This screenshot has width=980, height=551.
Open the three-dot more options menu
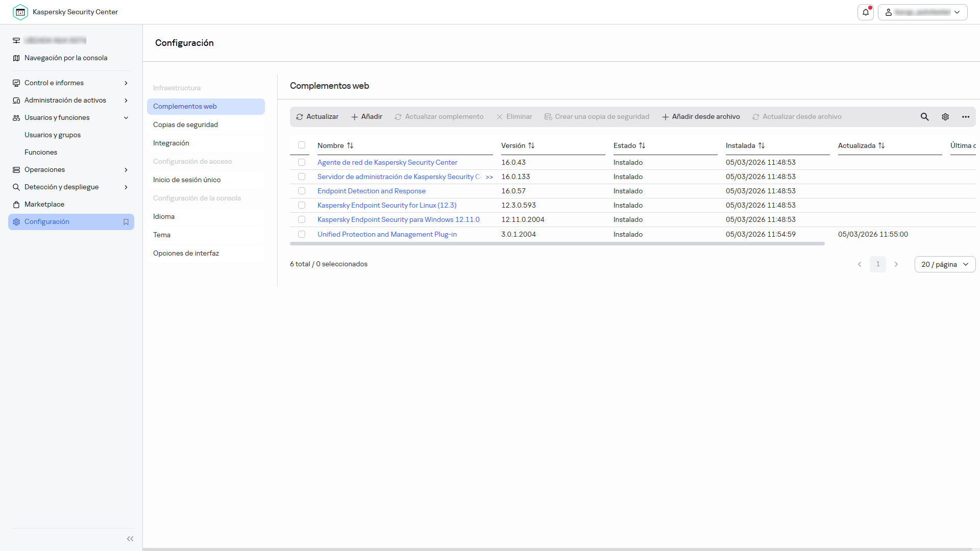(966, 116)
